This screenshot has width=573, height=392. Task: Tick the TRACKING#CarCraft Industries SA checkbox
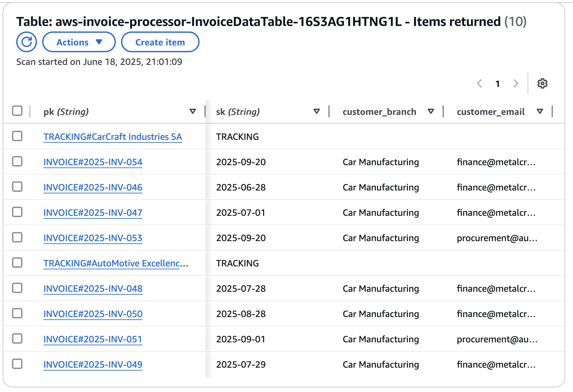[x=17, y=136]
